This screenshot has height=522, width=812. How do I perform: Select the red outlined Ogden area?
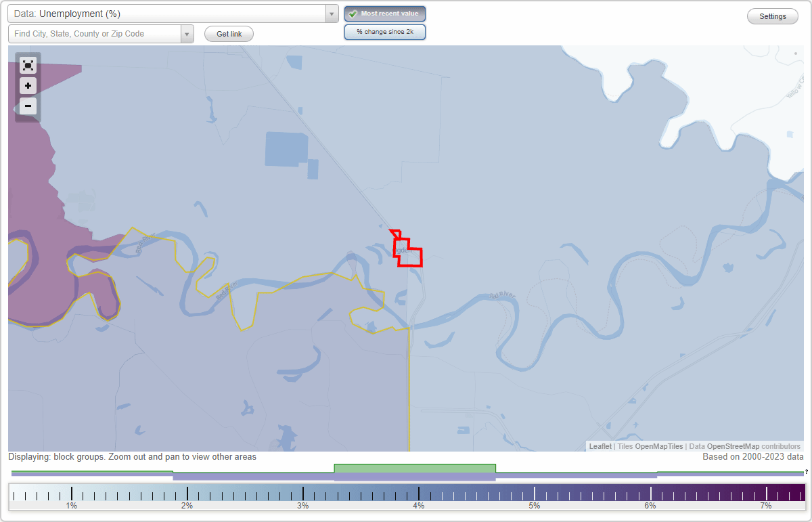(409, 252)
